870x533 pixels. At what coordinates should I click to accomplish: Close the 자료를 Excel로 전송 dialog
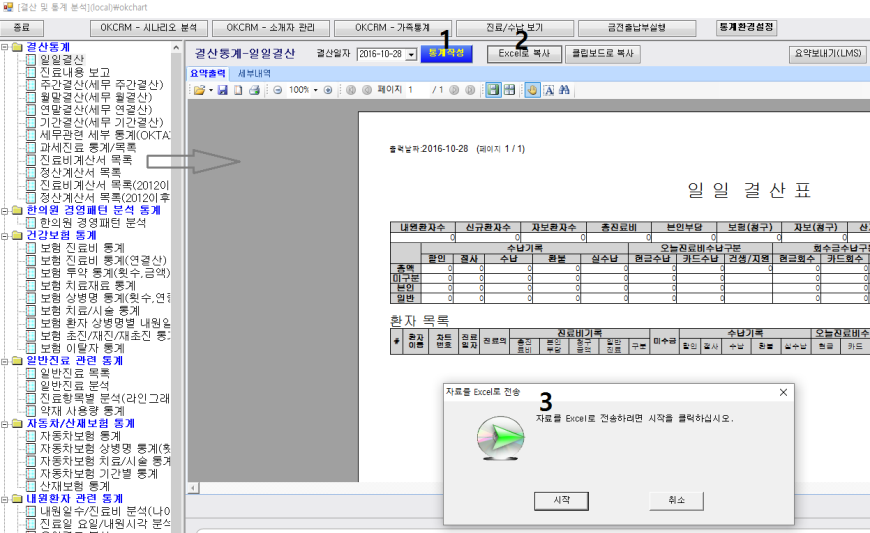(783, 392)
